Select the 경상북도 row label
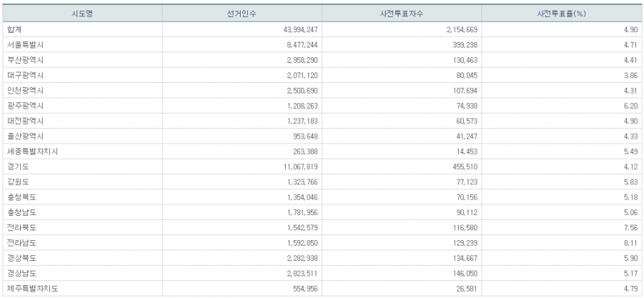The height and width of the screenshot is (298, 644). coord(22,258)
